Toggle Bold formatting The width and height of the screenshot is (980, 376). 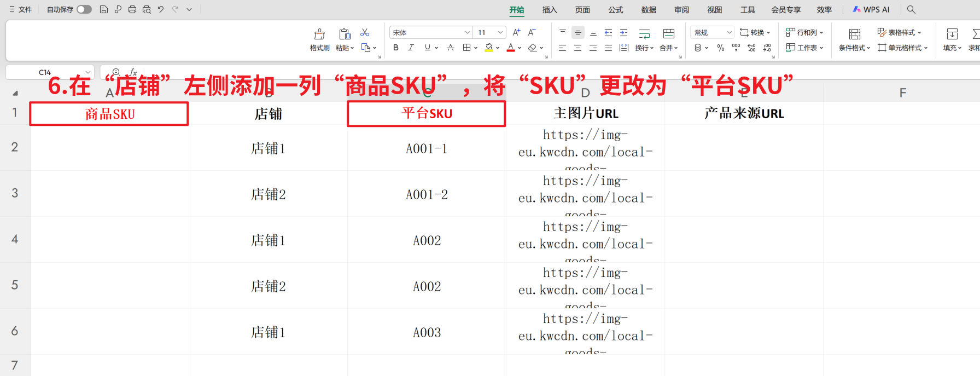pyautogui.click(x=396, y=48)
